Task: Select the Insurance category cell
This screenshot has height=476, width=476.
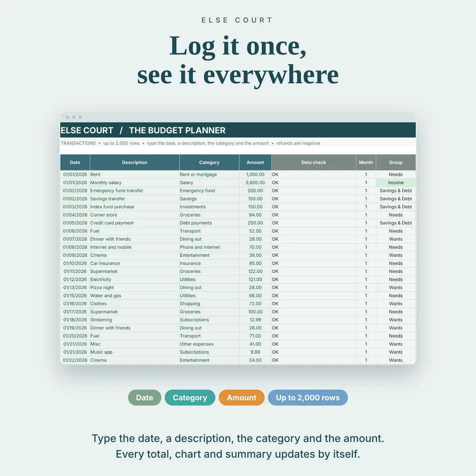Action: point(209,263)
